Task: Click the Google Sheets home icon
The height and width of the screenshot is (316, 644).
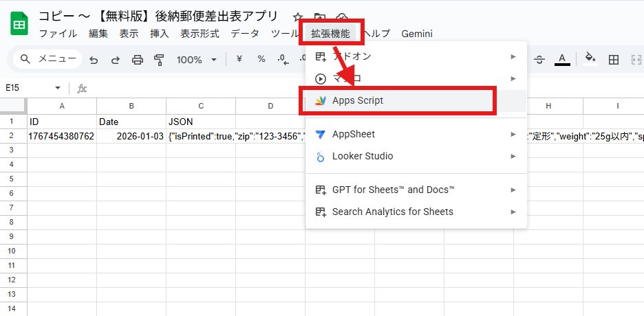Action: coord(19,24)
